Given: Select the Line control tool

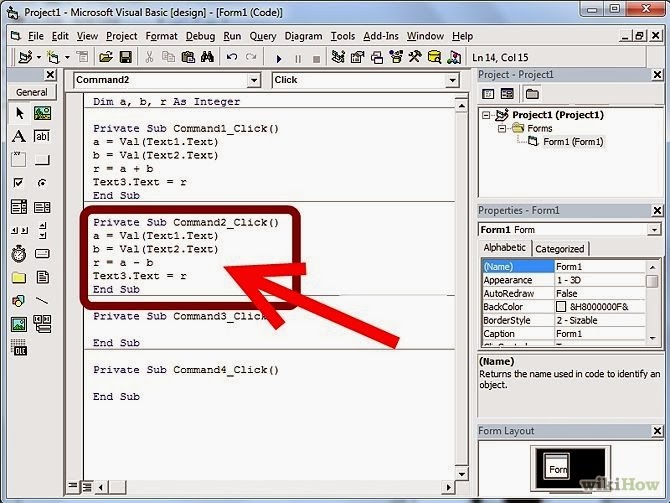Looking at the screenshot, I should pyautogui.click(x=42, y=301).
